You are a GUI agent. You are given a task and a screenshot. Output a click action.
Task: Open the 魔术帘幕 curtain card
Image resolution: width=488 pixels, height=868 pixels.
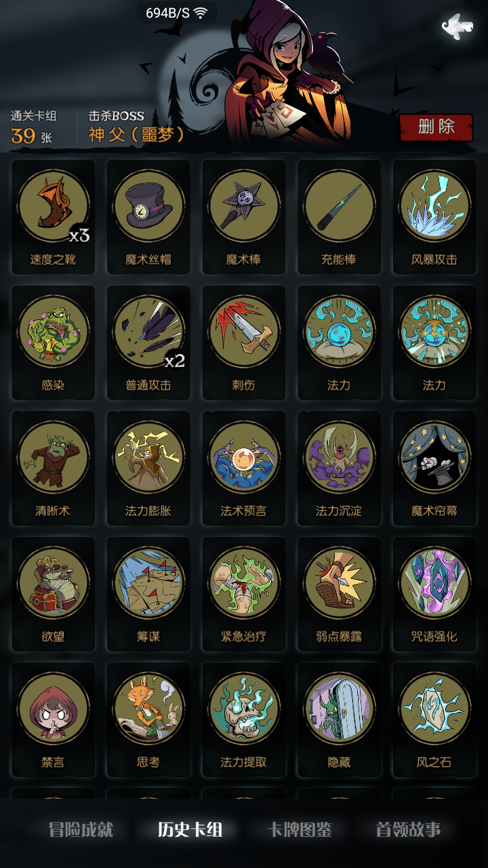[434, 468]
